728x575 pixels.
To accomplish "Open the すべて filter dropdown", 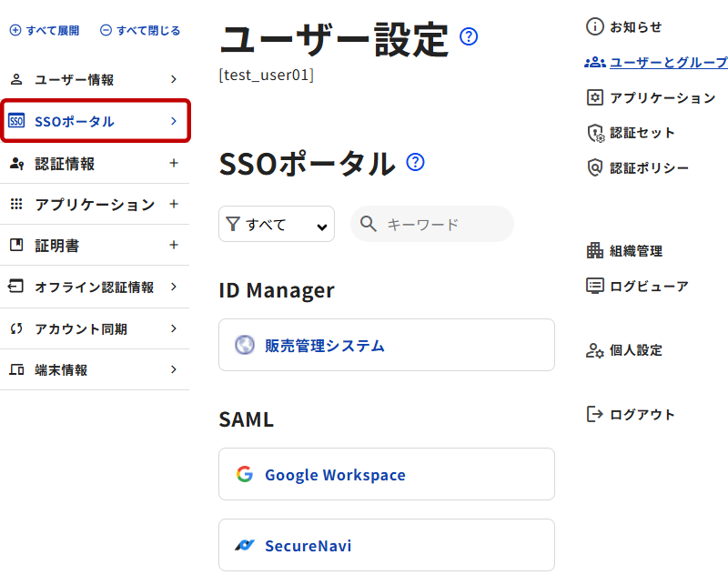I will [277, 225].
